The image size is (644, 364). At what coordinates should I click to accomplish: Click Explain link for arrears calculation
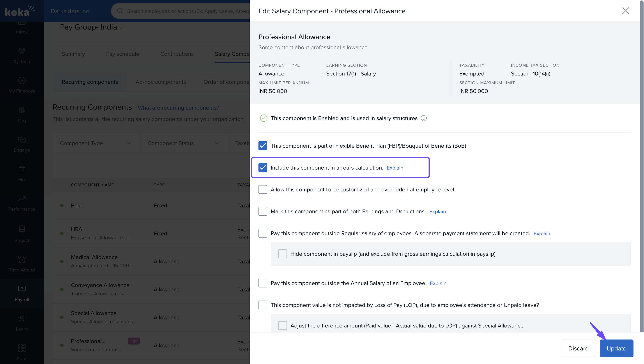(x=395, y=168)
